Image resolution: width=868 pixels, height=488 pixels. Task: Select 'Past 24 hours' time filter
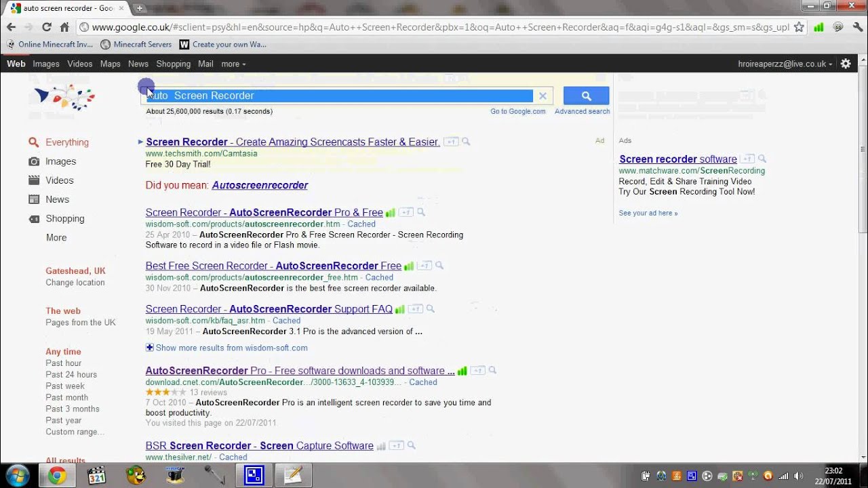[71, 374]
